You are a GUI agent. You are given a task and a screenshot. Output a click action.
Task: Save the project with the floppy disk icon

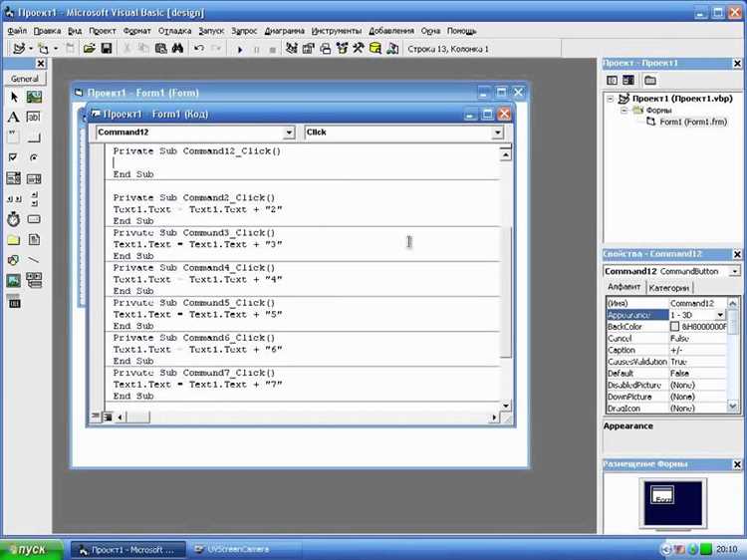tap(107, 49)
